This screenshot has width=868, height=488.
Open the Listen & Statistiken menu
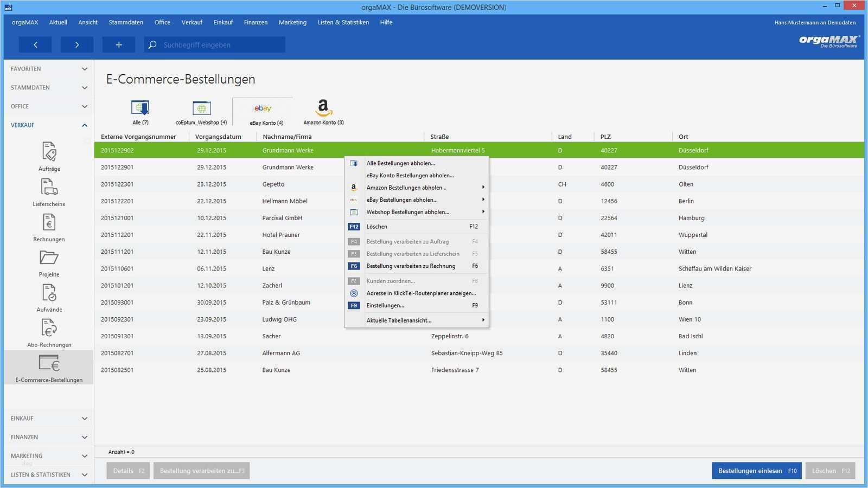[x=343, y=22]
